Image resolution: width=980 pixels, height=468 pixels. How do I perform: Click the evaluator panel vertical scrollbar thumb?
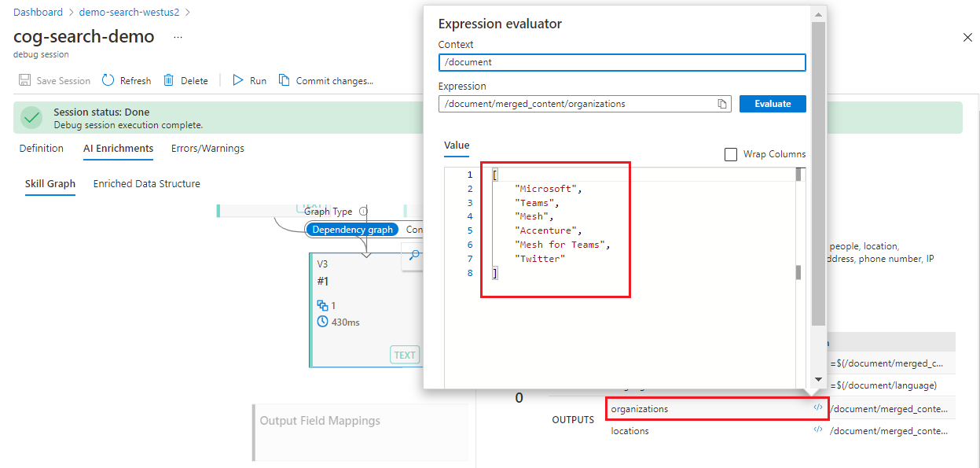[x=818, y=173]
